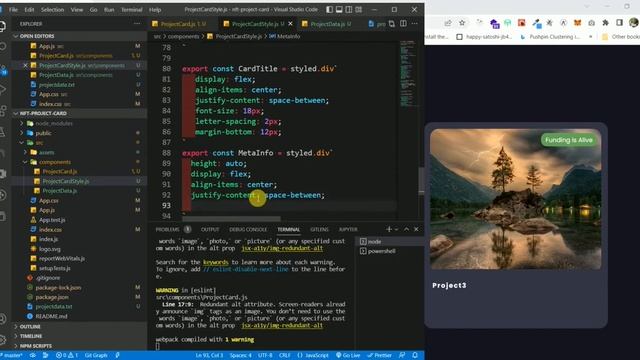640x360 pixels.
Task: Open the customize layout icon
Action: [x=359, y=9]
